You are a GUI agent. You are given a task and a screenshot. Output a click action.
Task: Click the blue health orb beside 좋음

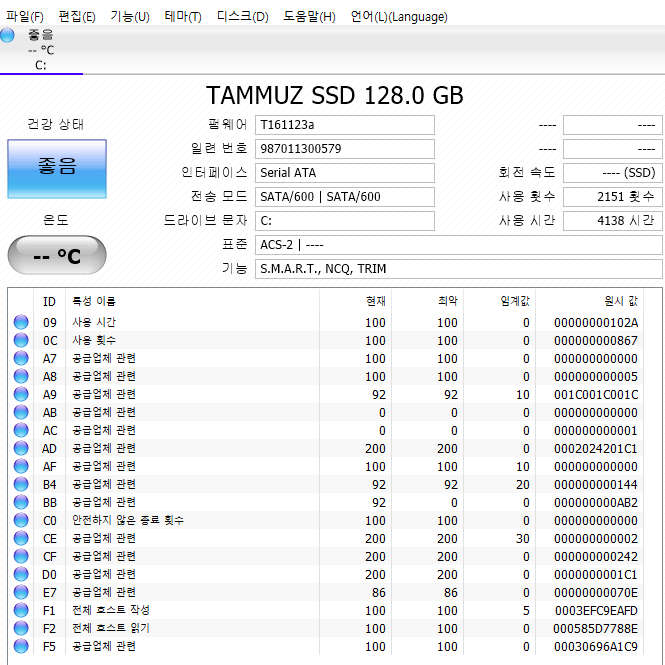click(7, 35)
